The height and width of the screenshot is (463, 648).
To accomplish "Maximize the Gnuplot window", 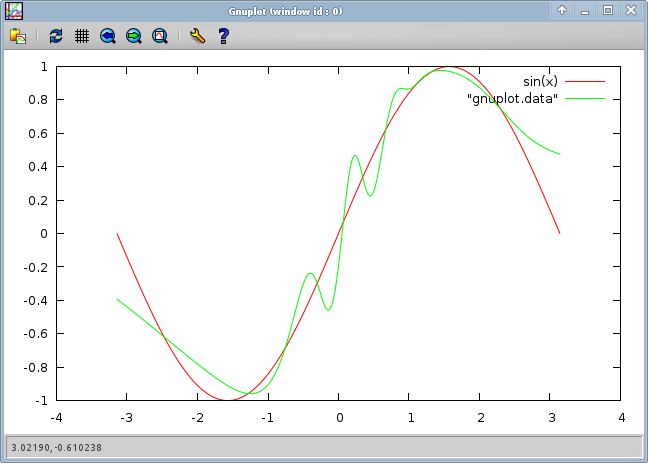I will coord(607,10).
